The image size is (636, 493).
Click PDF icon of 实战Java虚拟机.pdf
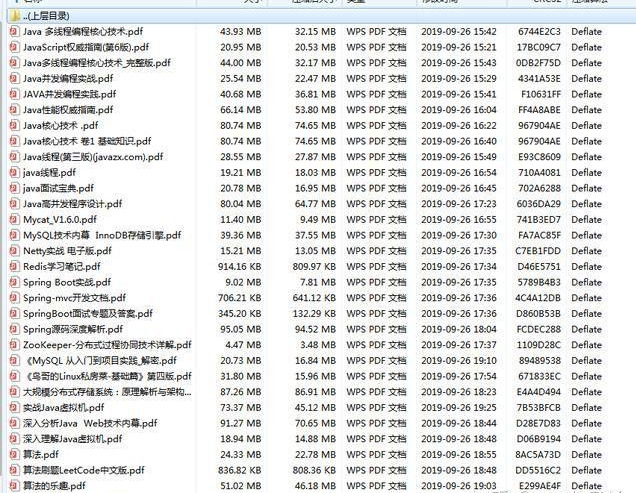point(14,407)
